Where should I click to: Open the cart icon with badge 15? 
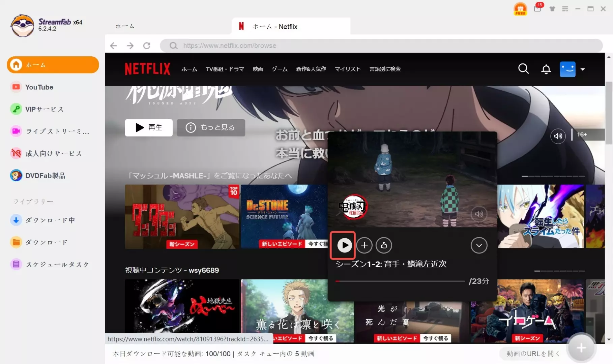(x=538, y=8)
